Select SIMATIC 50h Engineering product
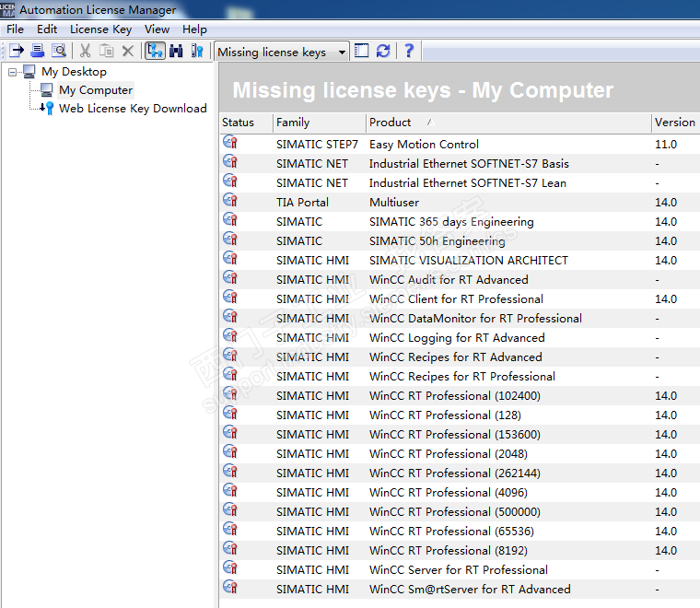 pyautogui.click(x=437, y=241)
